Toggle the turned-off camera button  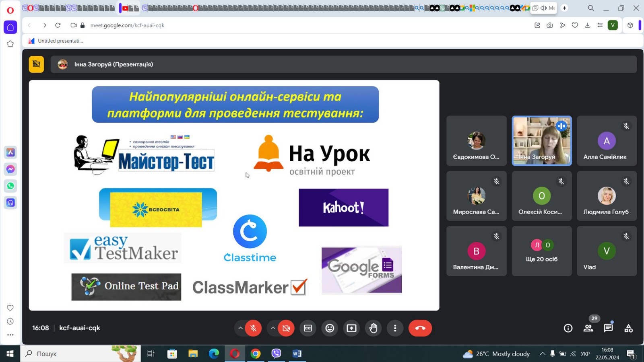(x=286, y=328)
